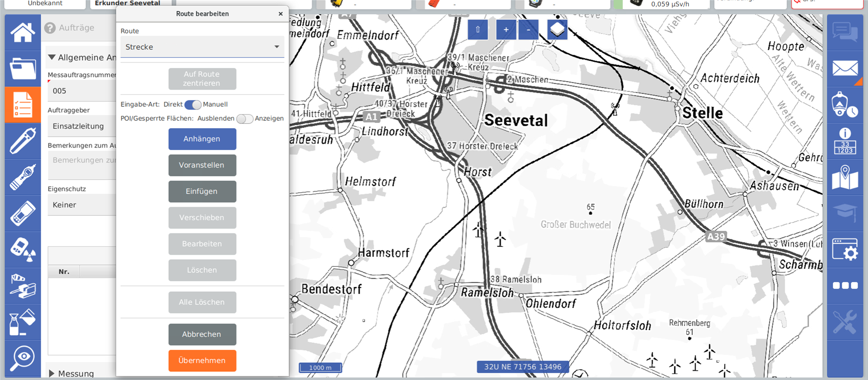Open the graduation cap training icon
The width and height of the screenshot is (868, 380).
pos(845,213)
